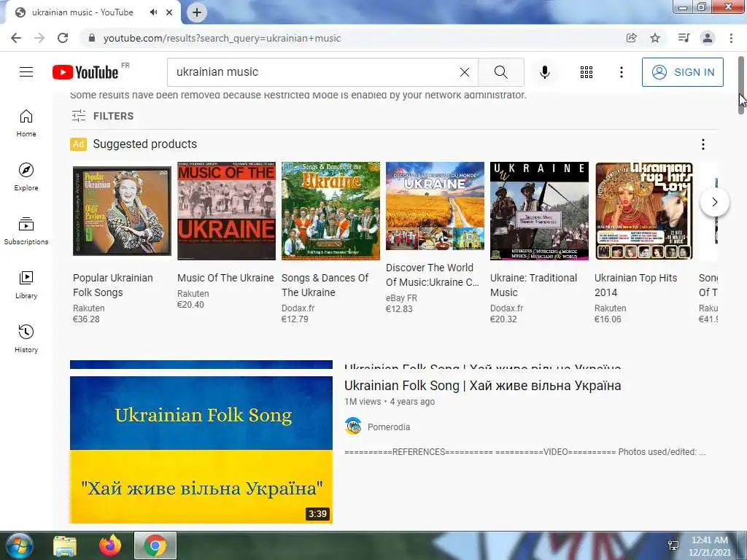Open Chrome three-dot menu
Screen dimensions: 747x560
pyautogui.click(x=731, y=38)
